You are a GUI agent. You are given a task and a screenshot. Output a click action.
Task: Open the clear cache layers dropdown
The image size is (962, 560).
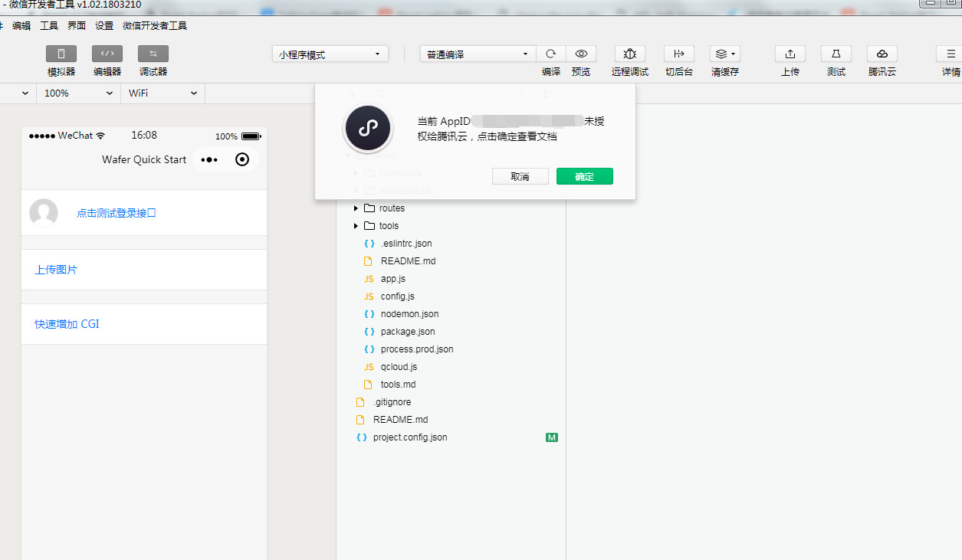[x=725, y=54]
